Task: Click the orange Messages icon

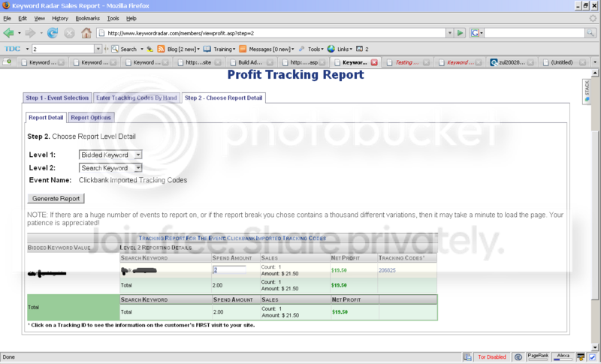Action: [243, 49]
